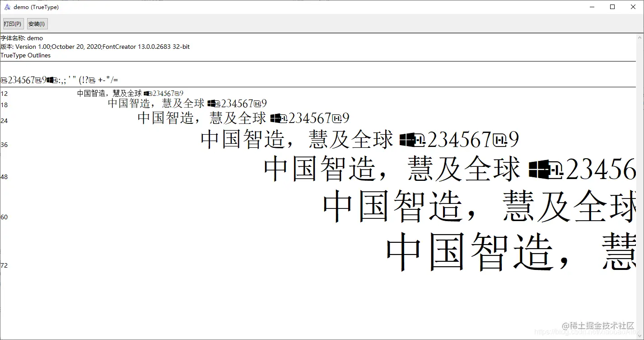
Task: Click the Windows glyph after 慧及全球 at size 12
Action: point(145,93)
